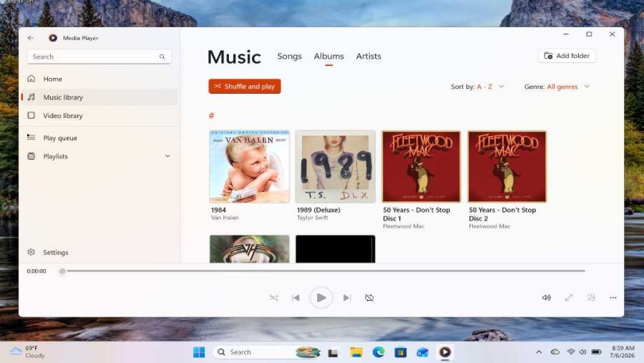Open the 1984 Van Halen album cover
The height and width of the screenshot is (363, 644).
coord(249,167)
